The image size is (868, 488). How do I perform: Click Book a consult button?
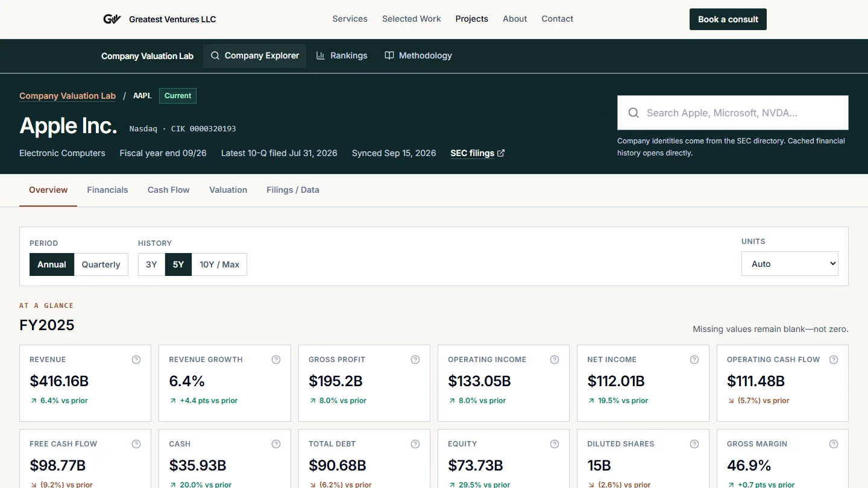728,19
